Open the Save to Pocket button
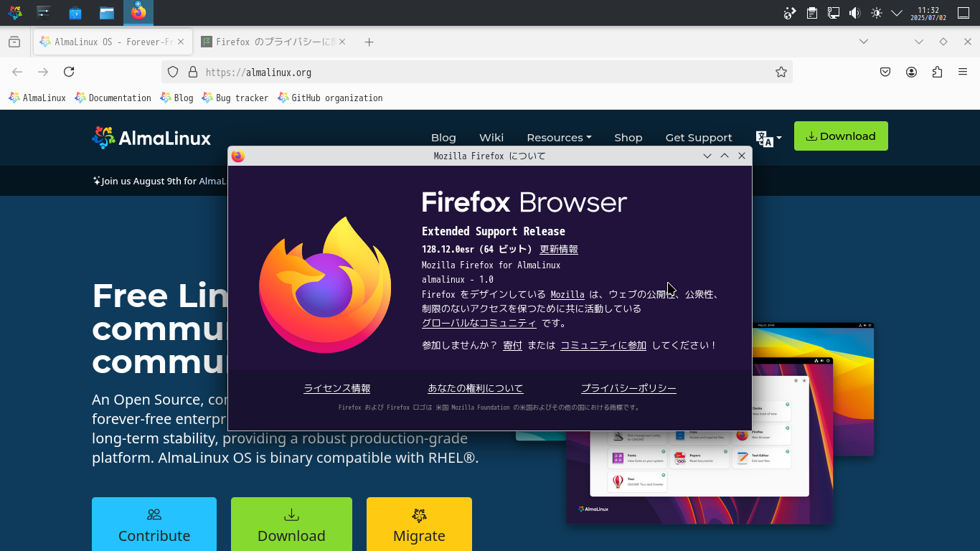The height and width of the screenshot is (551, 980). tap(885, 72)
